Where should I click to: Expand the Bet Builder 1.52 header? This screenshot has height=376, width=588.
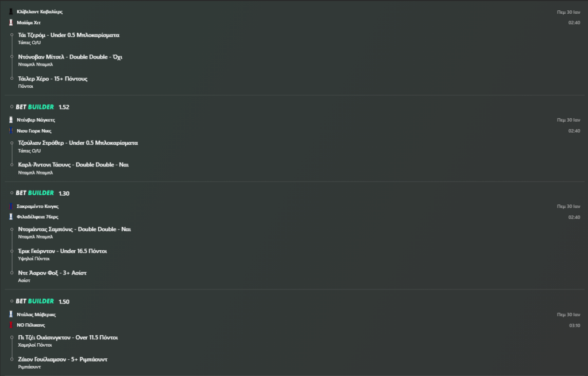pos(42,107)
